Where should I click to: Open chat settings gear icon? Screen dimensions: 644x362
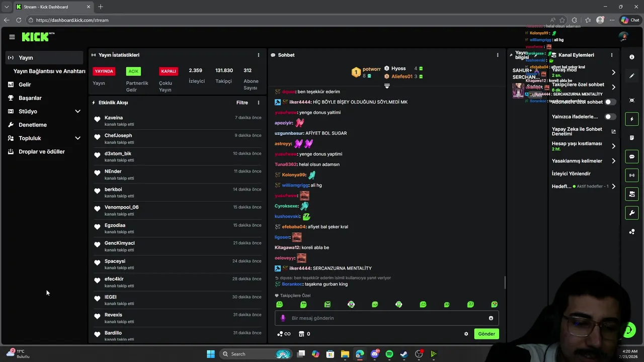coord(466,334)
